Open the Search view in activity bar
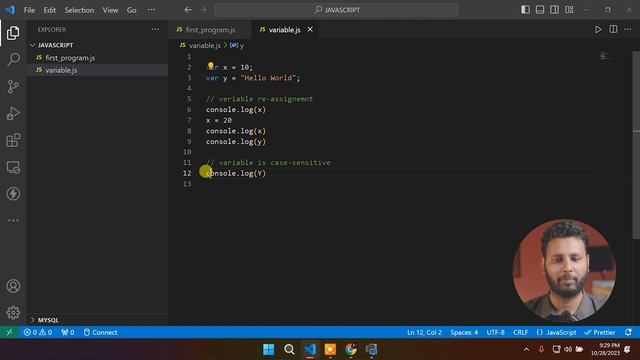This screenshot has width=640, height=360. coord(13,60)
